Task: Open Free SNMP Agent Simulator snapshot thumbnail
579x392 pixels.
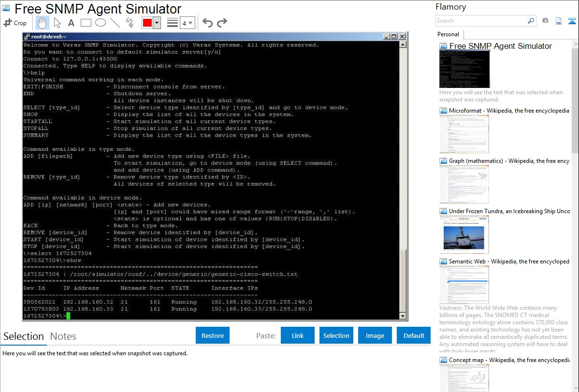Action: point(464,69)
